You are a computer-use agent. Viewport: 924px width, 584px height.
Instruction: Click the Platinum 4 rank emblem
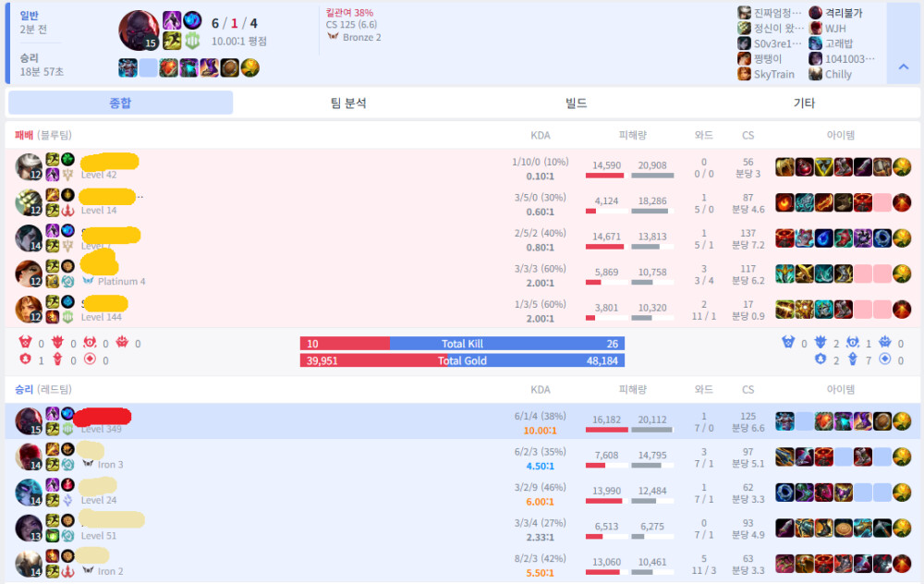[88, 281]
